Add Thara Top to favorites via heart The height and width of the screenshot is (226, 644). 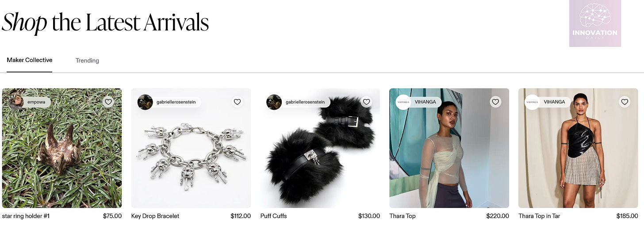[x=495, y=102]
